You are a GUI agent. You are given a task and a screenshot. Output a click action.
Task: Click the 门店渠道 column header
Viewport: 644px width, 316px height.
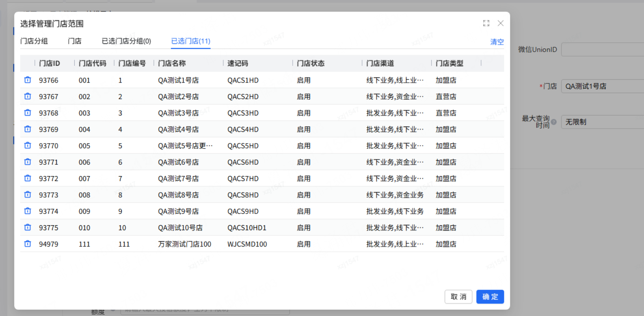pos(380,63)
